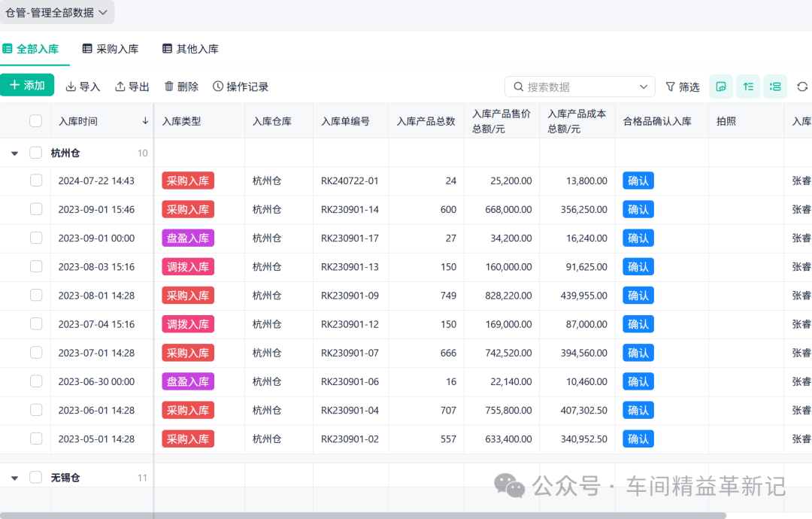Click the 入库仓库 column header

(x=279, y=120)
